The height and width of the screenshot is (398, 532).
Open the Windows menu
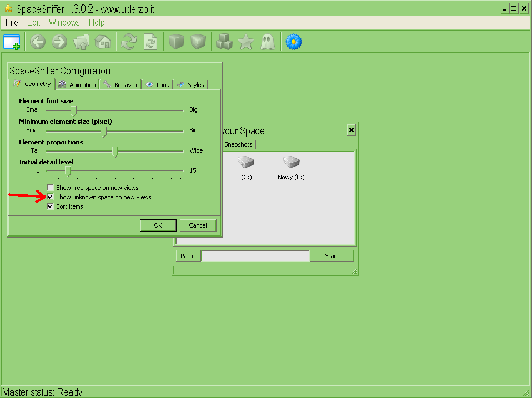click(64, 22)
